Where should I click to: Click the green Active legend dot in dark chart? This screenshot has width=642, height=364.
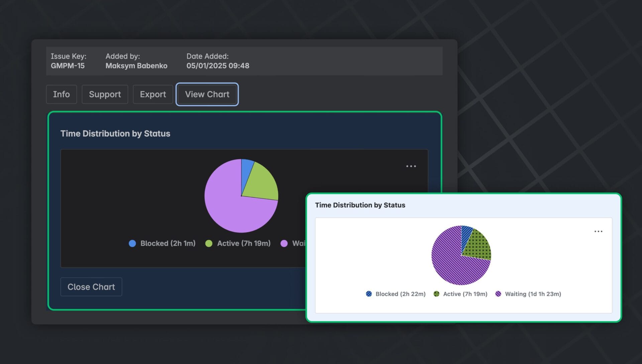pyautogui.click(x=209, y=243)
